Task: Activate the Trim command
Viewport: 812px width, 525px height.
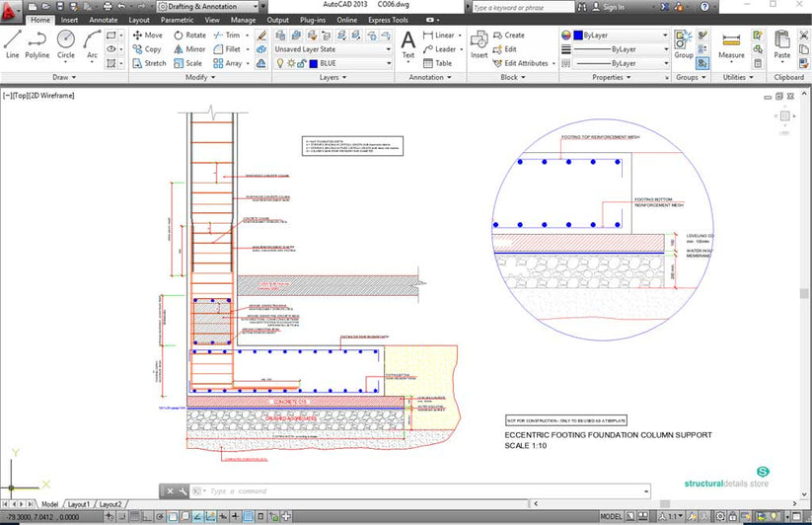Action: coord(227,36)
